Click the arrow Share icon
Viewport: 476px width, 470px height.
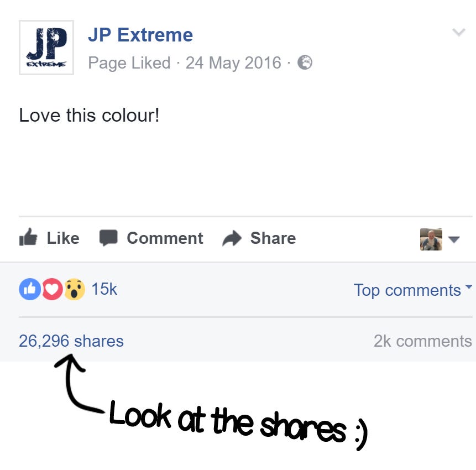pyautogui.click(x=232, y=238)
